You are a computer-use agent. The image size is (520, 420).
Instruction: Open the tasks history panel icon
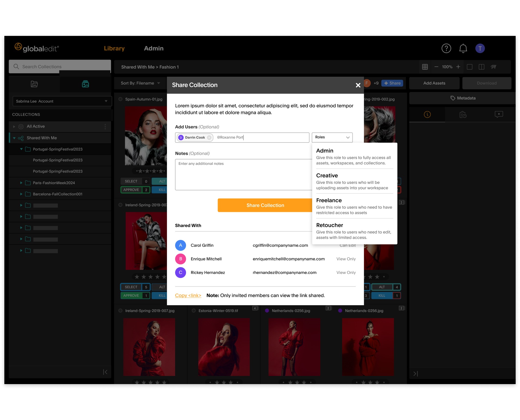(463, 115)
